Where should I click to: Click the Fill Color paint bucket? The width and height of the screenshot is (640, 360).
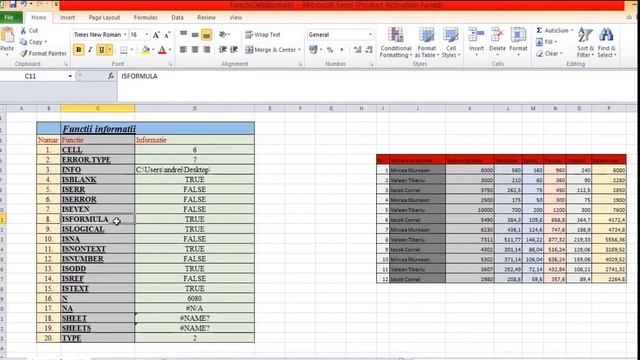(x=145, y=50)
